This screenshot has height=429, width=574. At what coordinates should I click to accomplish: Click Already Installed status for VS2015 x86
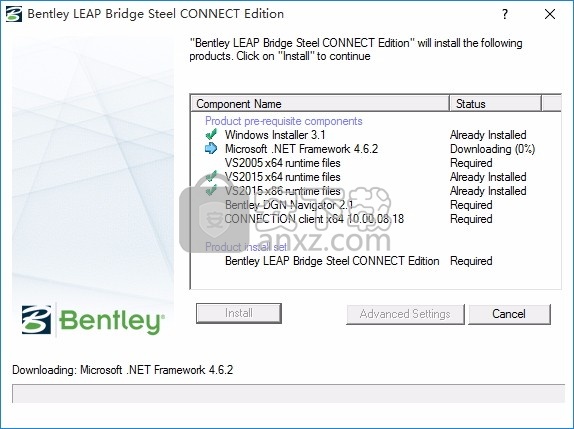pos(488,191)
